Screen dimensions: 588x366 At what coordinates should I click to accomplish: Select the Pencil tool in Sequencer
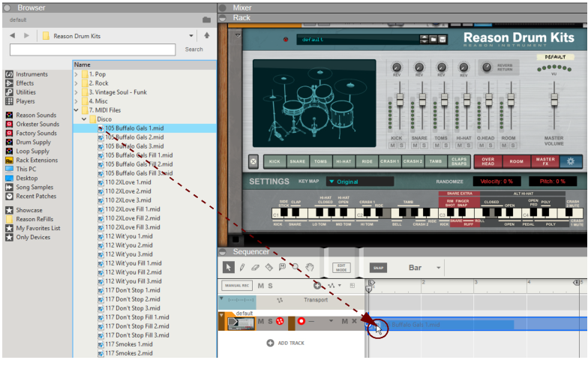(241, 267)
